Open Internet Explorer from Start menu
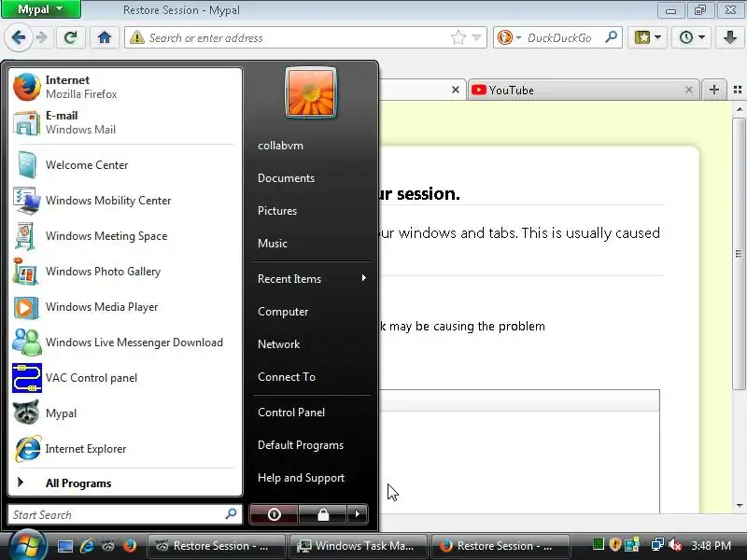 coord(125,449)
